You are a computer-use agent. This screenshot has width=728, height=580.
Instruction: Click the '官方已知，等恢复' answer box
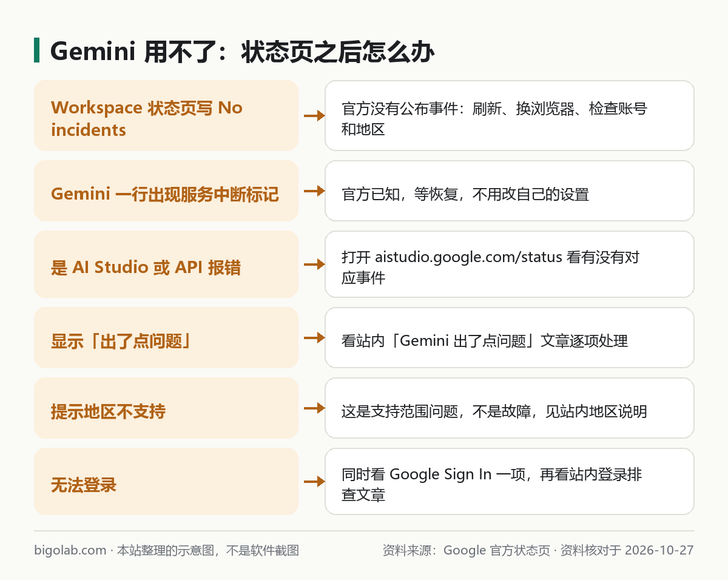click(510, 191)
